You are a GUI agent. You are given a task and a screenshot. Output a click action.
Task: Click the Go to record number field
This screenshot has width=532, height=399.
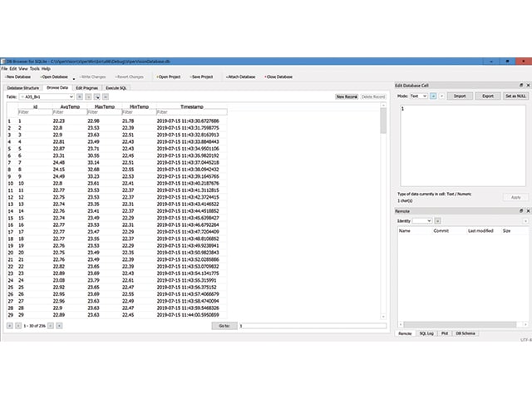(x=313, y=326)
